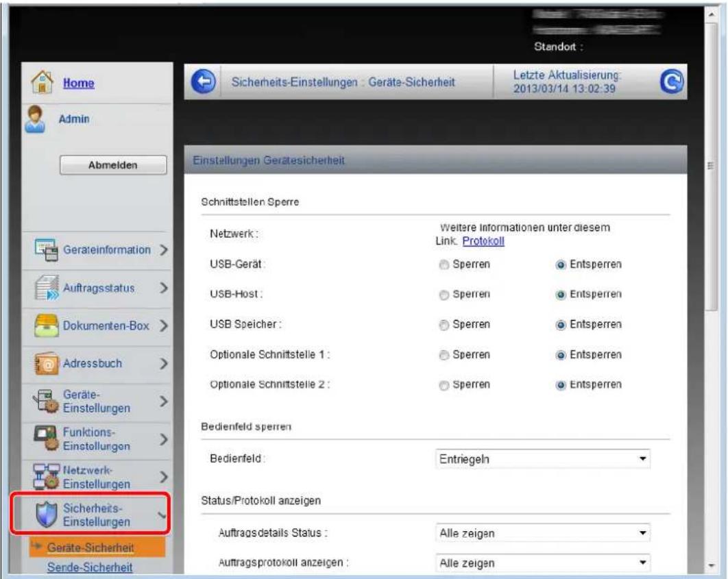This screenshot has width=728, height=579.
Task: Open the Geräteinformation menu label
Action: pyautogui.click(x=107, y=249)
